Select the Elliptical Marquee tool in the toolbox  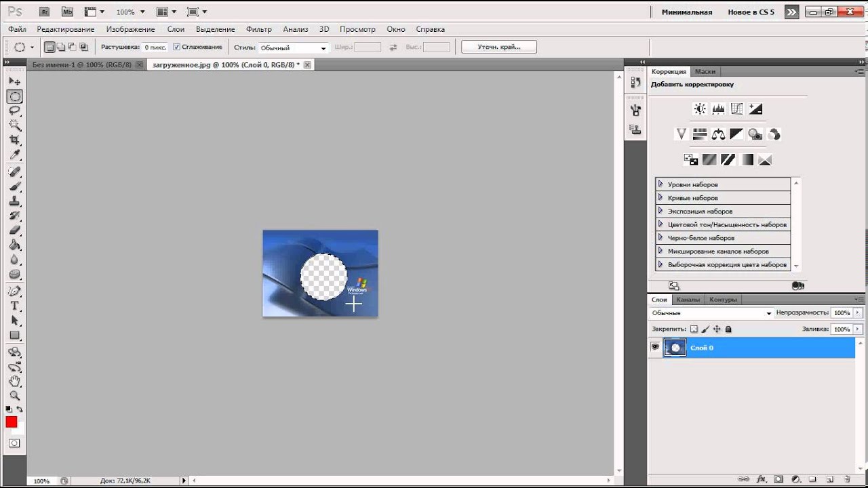pyautogui.click(x=14, y=96)
